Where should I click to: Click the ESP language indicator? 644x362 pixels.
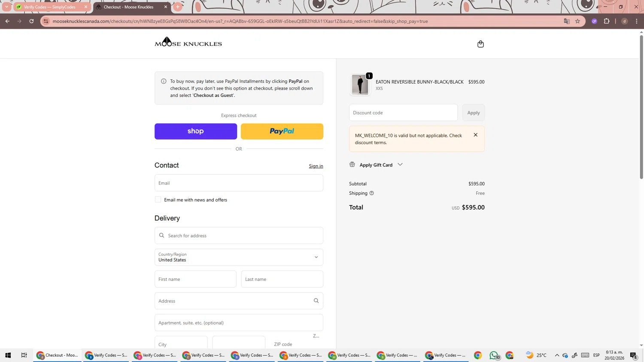(x=596, y=355)
